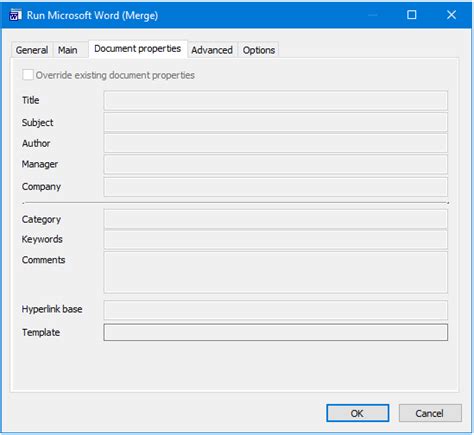Switch to the General tab
474x435 pixels.
(x=32, y=50)
